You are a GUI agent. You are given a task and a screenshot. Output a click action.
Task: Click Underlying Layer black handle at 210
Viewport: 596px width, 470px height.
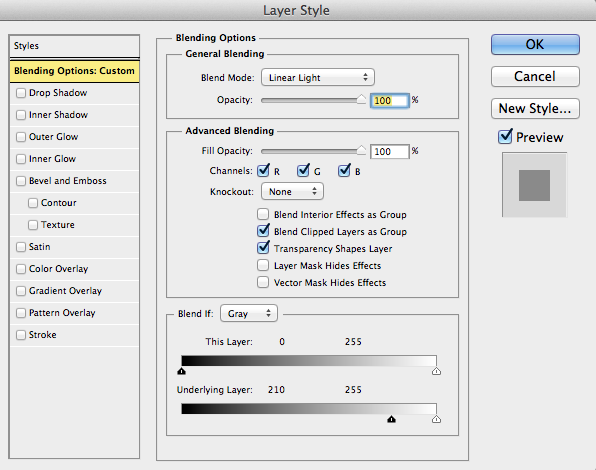392,419
